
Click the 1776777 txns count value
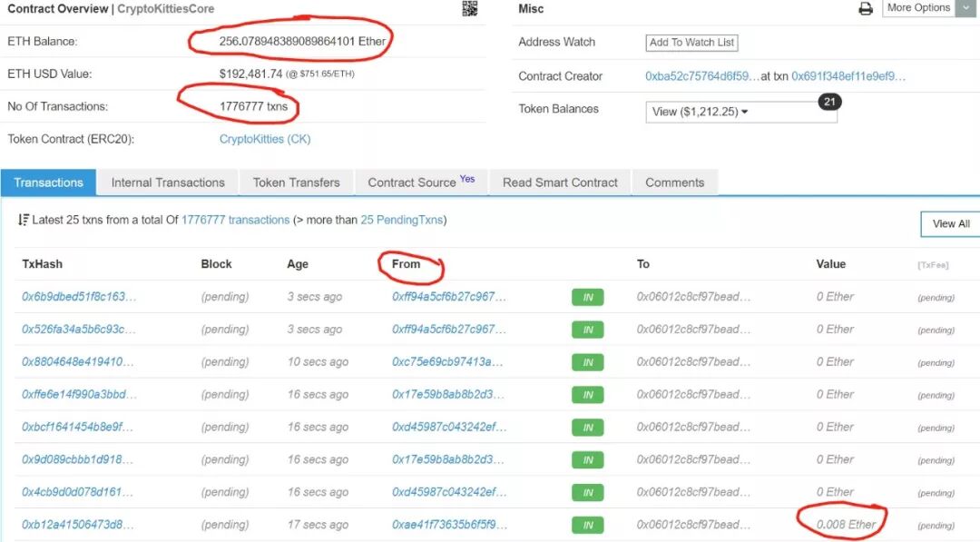tap(253, 106)
